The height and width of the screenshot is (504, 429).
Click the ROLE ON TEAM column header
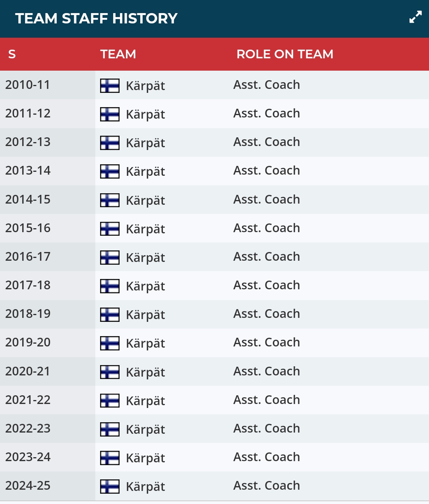285,54
